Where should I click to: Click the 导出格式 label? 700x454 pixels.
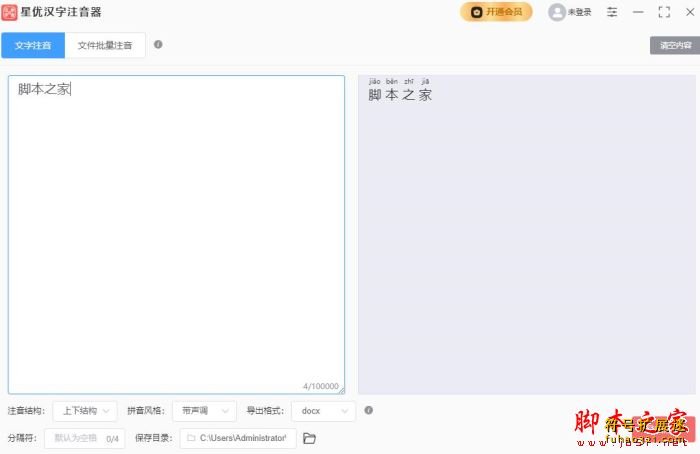[x=265, y=411]
